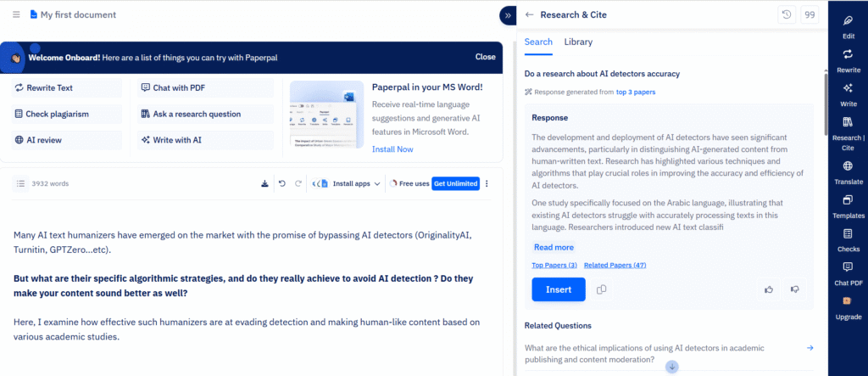Close the Welcome Onboard banner
The image size is (868, 376).
485,57
